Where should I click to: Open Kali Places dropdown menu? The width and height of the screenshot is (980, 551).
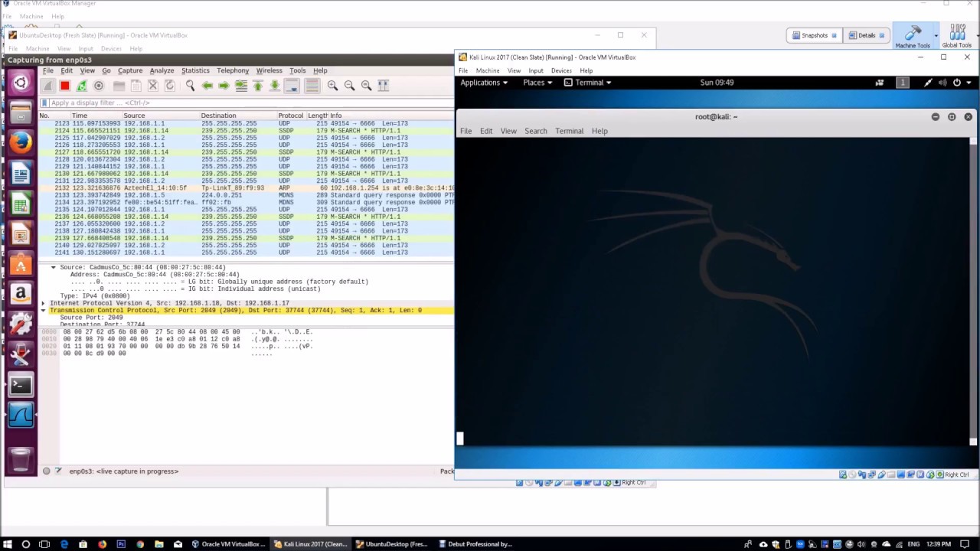[x=537, y=83]
